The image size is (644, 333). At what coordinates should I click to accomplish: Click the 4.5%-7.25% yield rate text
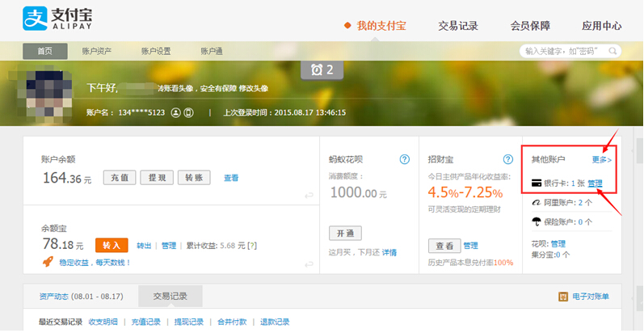coord(465,192)
